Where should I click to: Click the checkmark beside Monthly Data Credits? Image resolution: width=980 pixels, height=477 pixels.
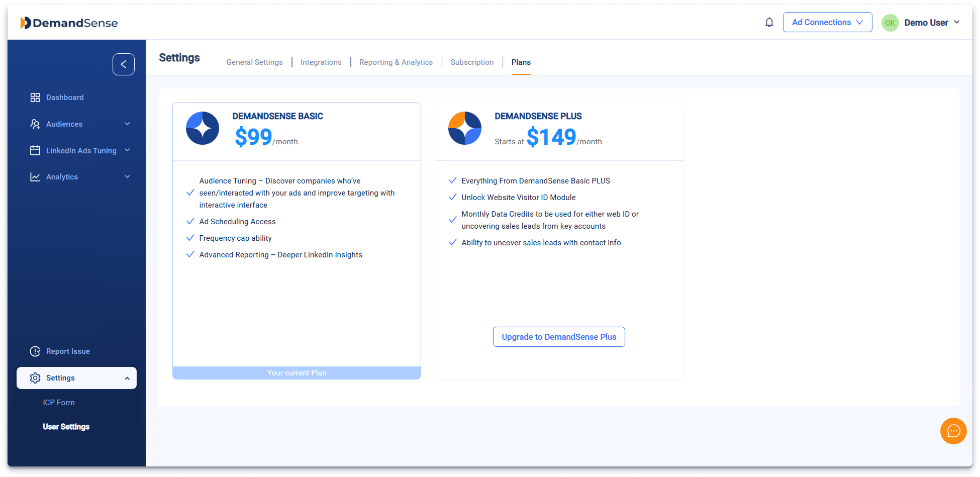(x=453, y=220)
